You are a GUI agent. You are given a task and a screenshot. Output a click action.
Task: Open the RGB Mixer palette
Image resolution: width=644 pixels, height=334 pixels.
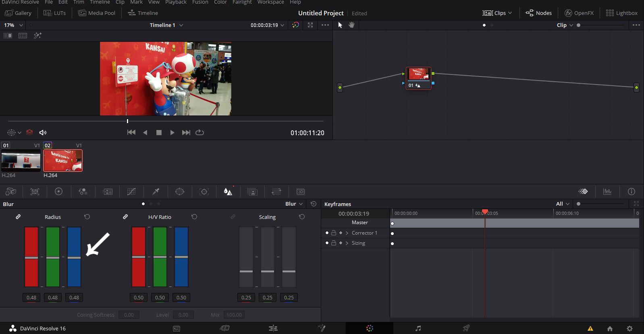point(83,192)
